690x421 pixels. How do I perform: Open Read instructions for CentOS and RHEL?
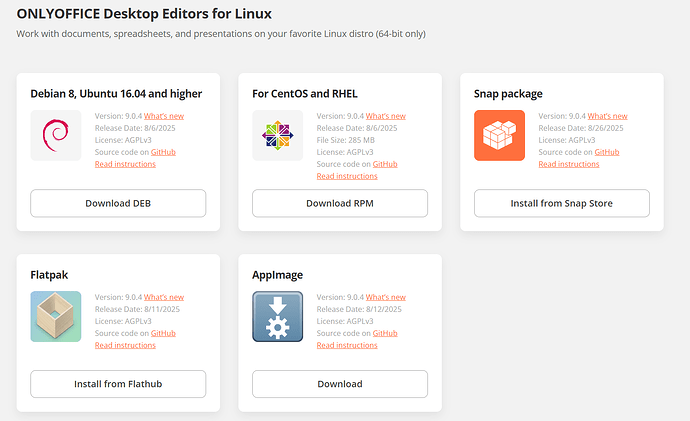(x=347, y=176)
